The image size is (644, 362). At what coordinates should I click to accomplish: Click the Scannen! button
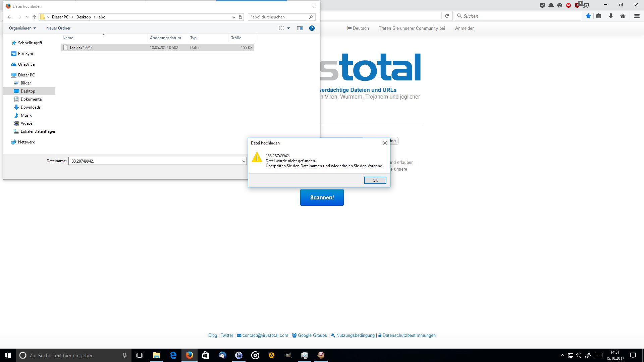[322, 197]
